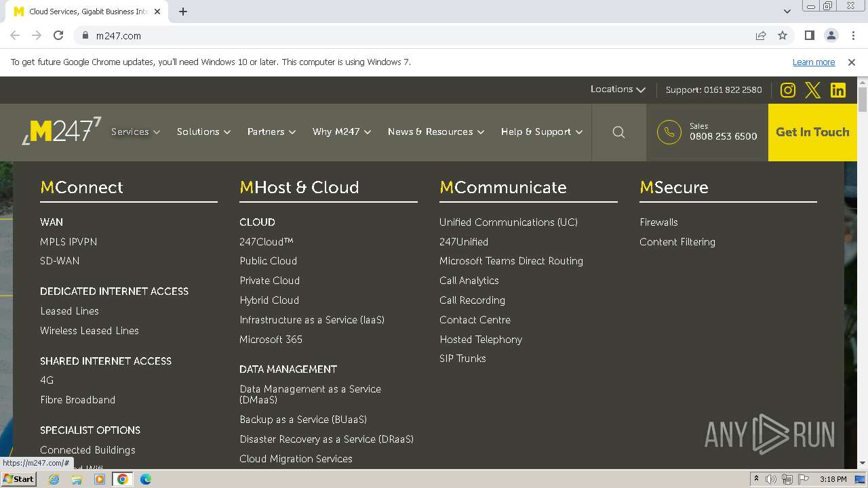Open File Explorer from taskbar
The image size is (868, 488).
77,479
